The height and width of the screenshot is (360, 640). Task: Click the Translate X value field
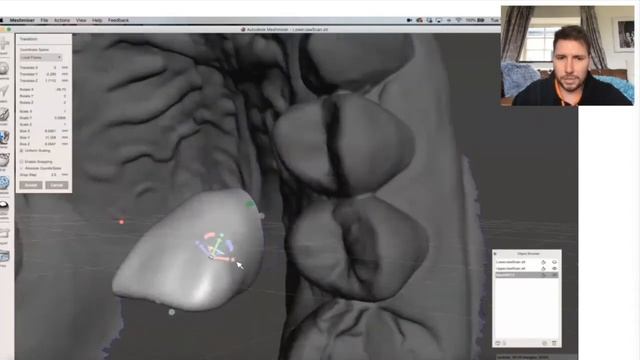click(x=55, y=68)
